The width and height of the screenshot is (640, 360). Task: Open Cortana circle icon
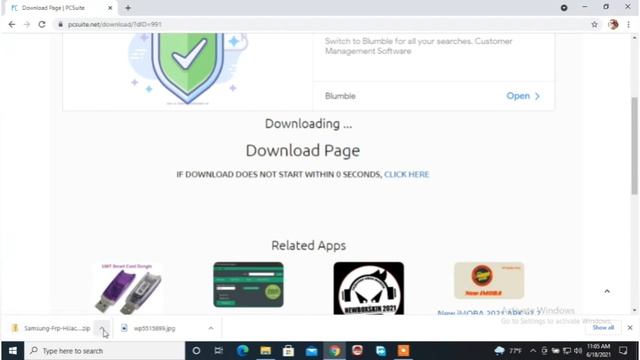coord(196,351)
